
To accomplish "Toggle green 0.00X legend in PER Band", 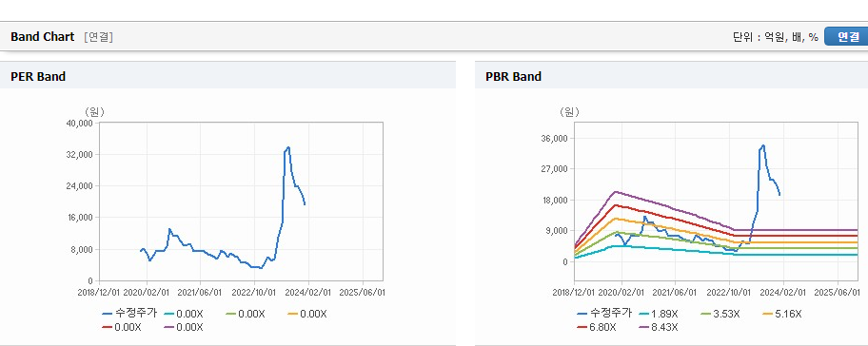I will 246,314.
